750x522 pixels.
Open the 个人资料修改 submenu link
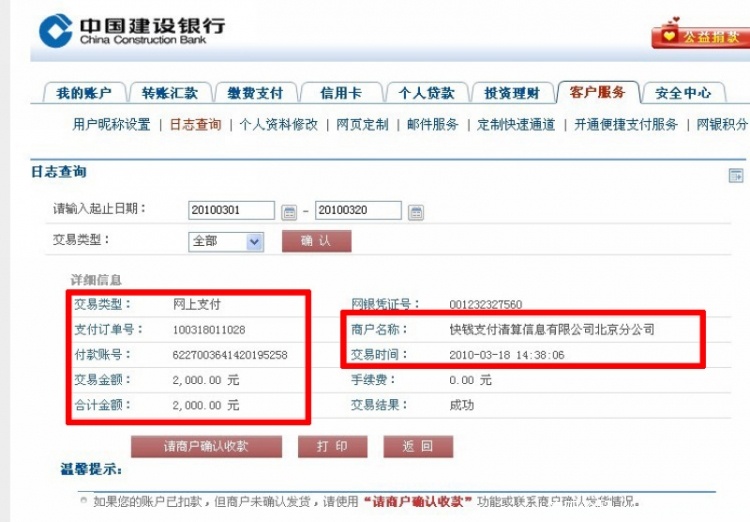278,124
